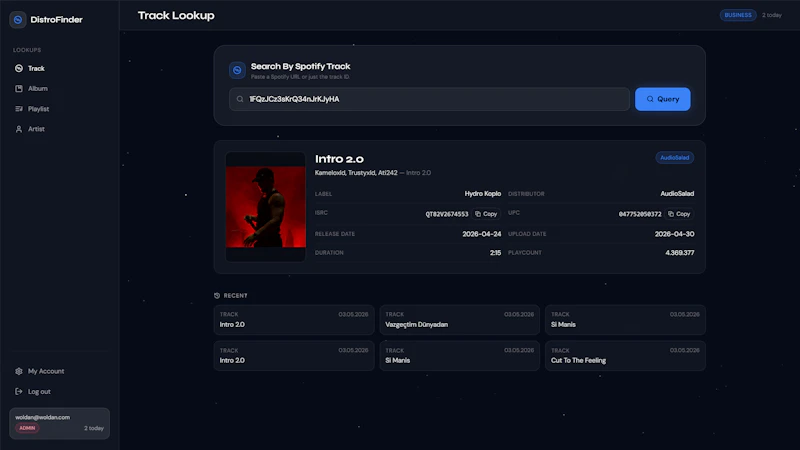Click the Spotify track ID input field
The width and height of the screenshot is (800, 450).
tap(430, 99)
